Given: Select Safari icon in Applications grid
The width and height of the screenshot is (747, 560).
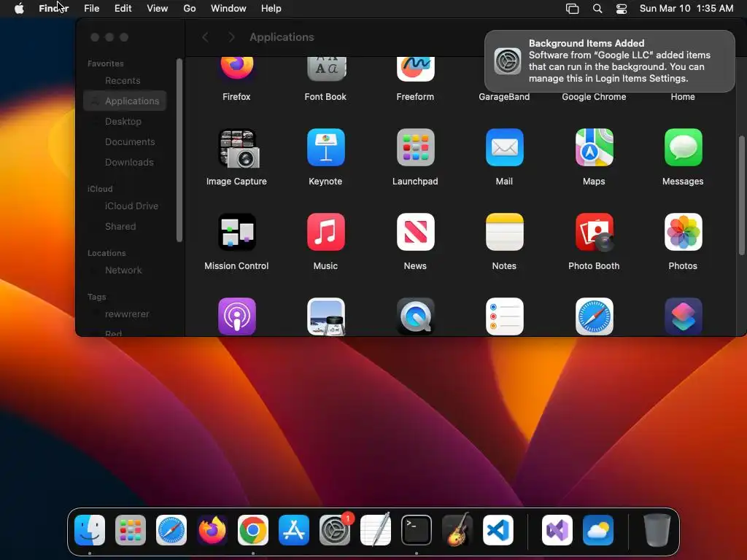Looking at the screenshot, I should click(594, 316).
